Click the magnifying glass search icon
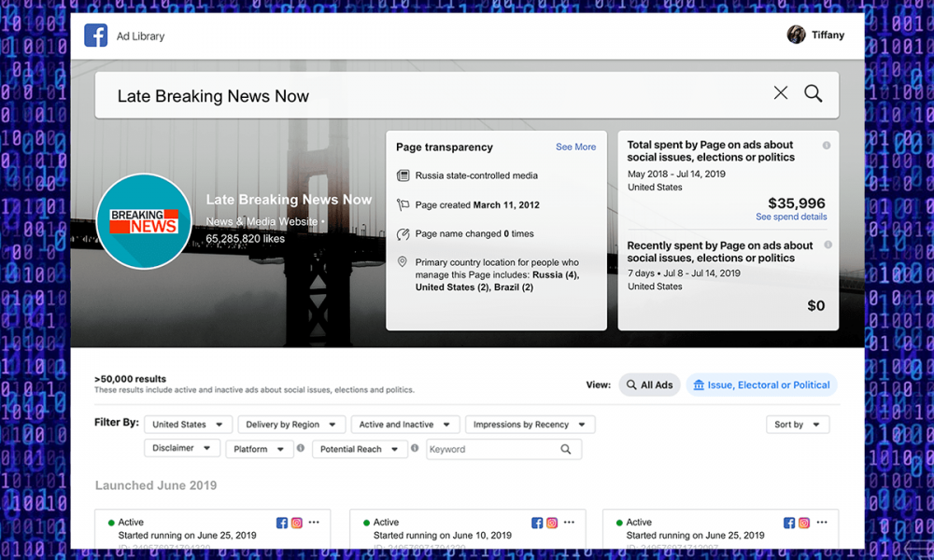This screenshot has width=934, height=560. 814,93
